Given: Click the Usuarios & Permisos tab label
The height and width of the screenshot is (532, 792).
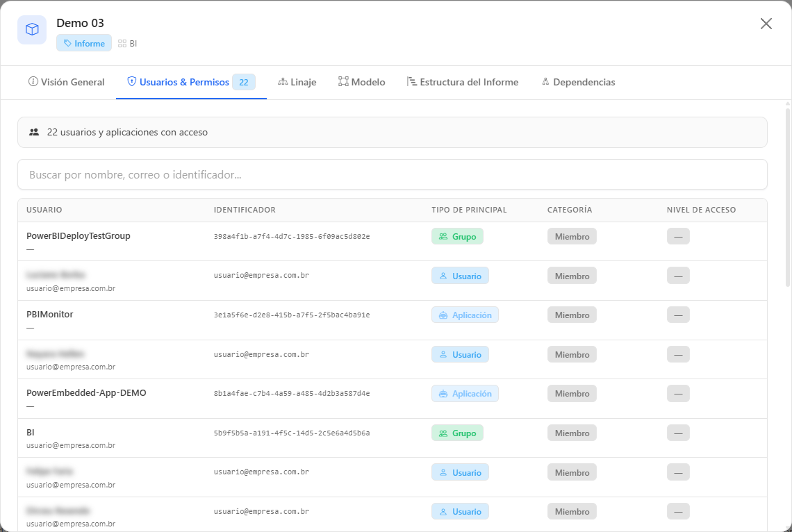Looking at the screenshot, I should [x=184, y=82].
